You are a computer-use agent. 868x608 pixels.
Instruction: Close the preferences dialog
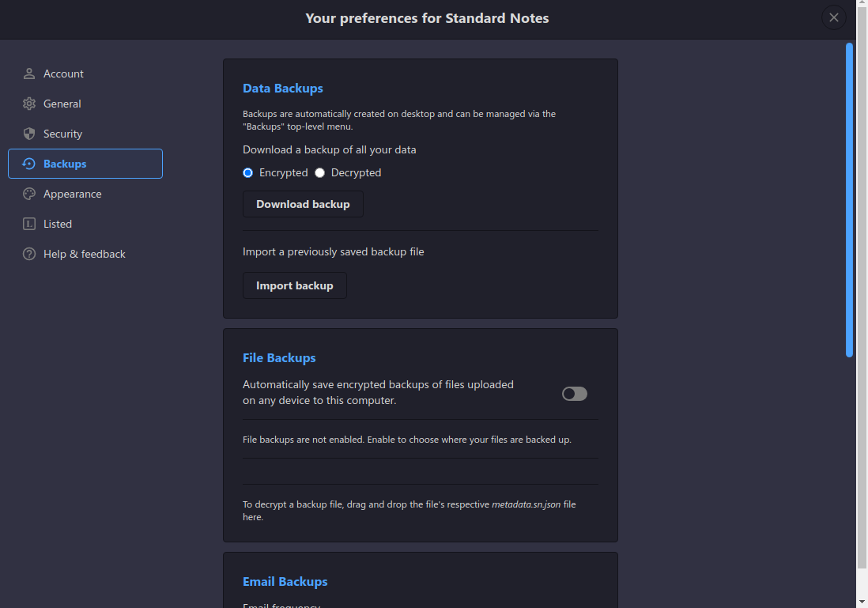tap(834, 17)
